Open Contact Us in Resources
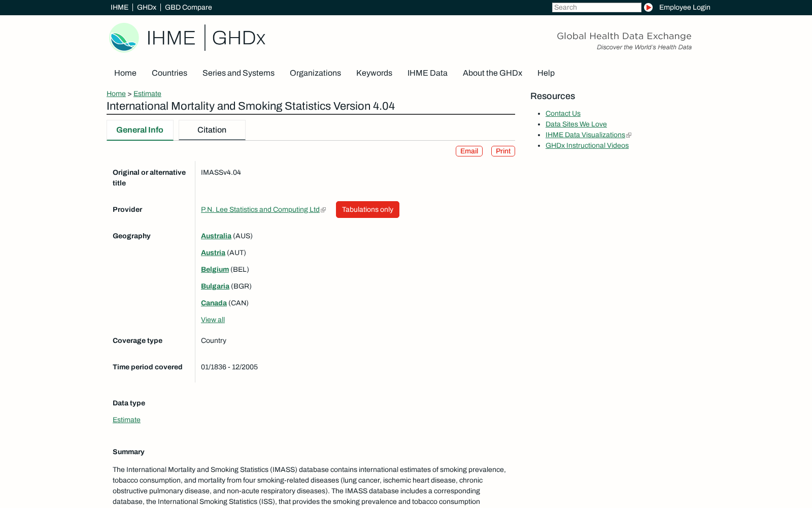 coord(563,113)
